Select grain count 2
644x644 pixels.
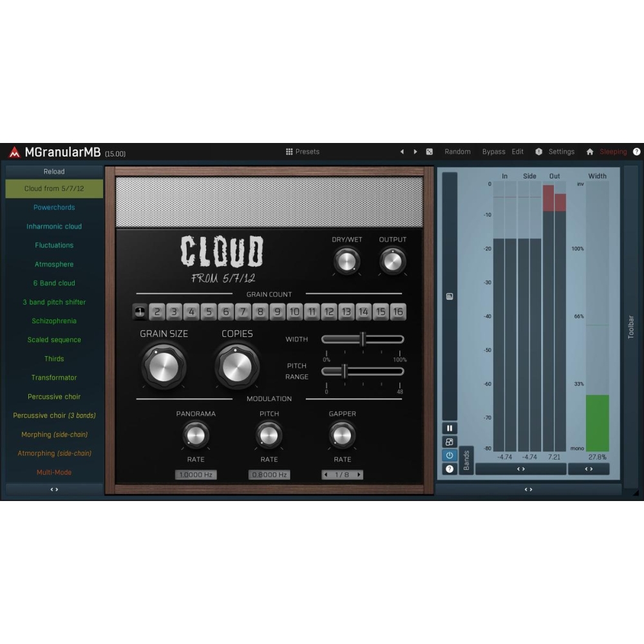pyautogui.click(x=157, y=312)
